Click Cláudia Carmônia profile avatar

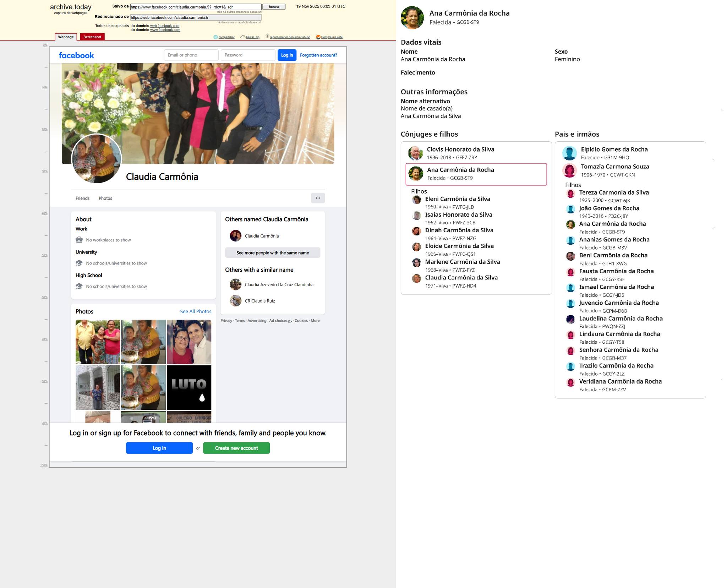point(235,236)
